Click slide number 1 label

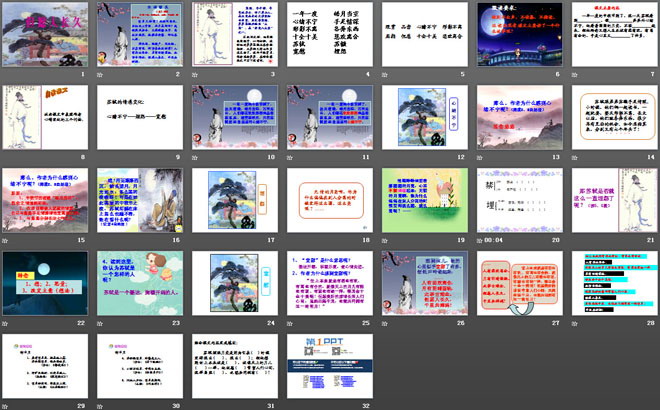(83, 75)
